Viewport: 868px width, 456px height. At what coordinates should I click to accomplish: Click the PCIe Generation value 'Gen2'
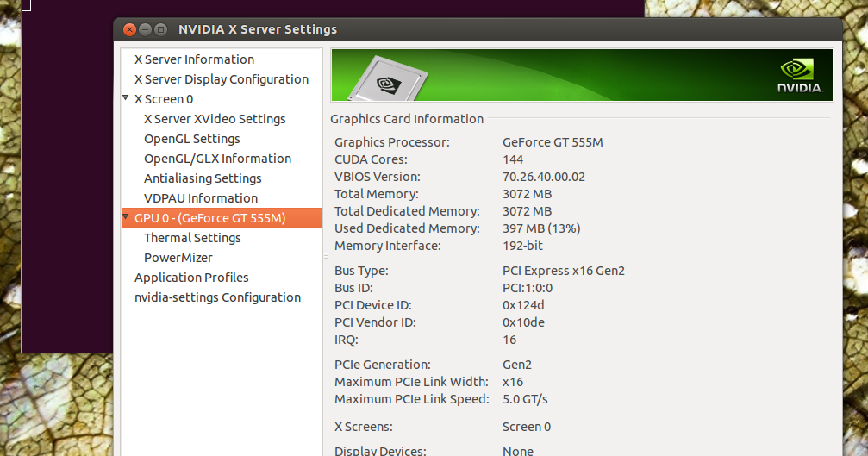[517, 365]
